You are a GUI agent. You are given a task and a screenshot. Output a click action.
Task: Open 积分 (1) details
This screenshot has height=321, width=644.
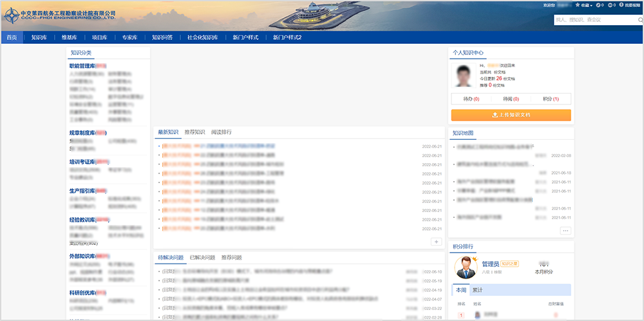click(x=551, y=99)
